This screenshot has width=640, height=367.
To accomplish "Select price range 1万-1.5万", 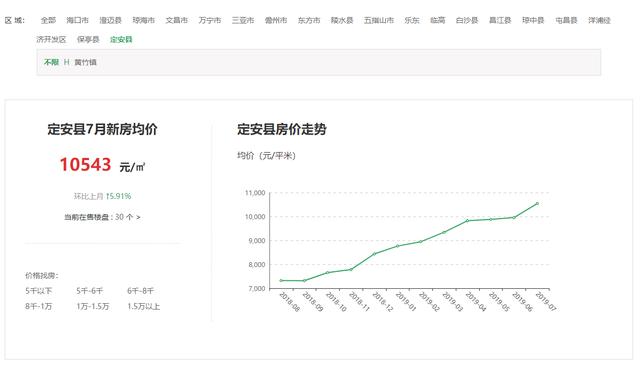I will point(93,306).
